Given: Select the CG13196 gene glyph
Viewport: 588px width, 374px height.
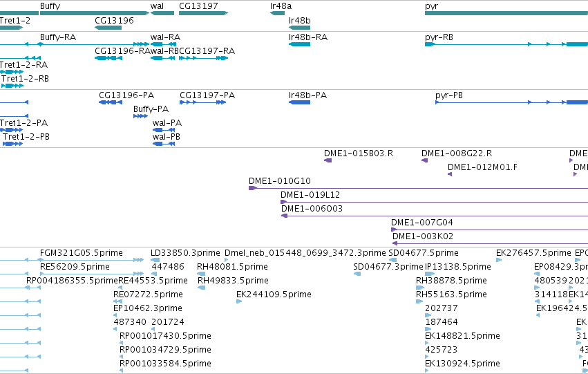Looking at the screenshot, I should (x=108, y=28).
